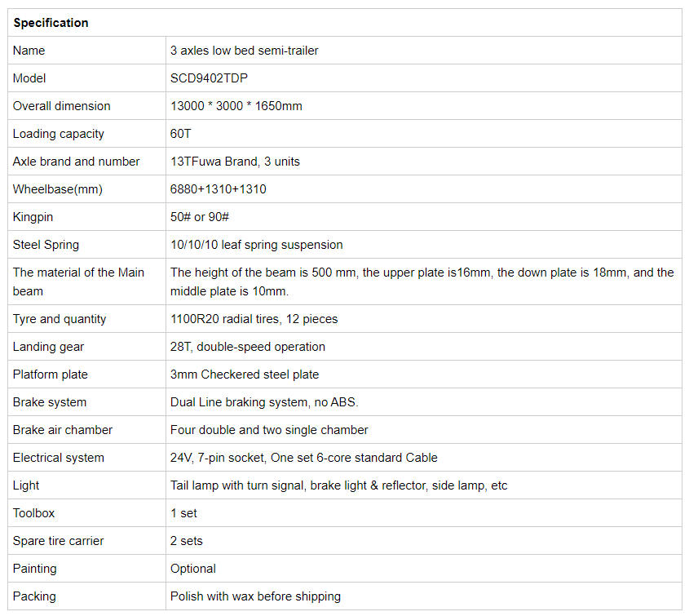Click the Landing gear label
Viewport: 689px width, 616px height.
(48, 347)
